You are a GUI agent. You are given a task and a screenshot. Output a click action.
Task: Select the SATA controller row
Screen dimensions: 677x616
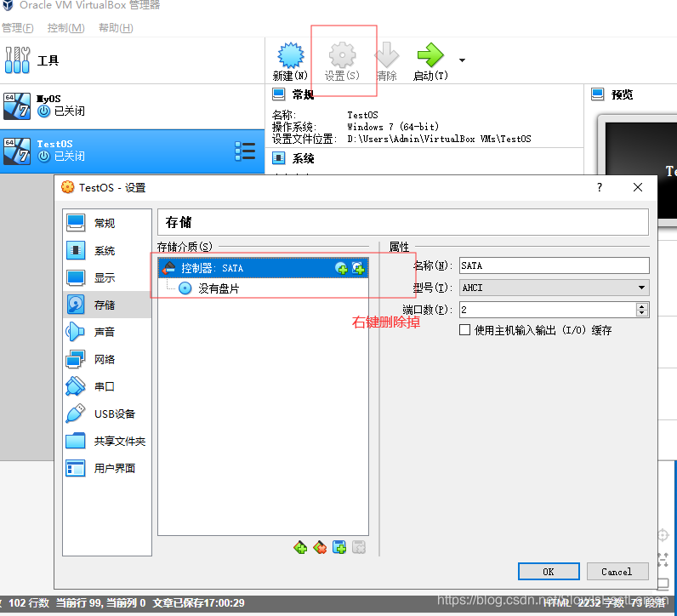[263, 268]
